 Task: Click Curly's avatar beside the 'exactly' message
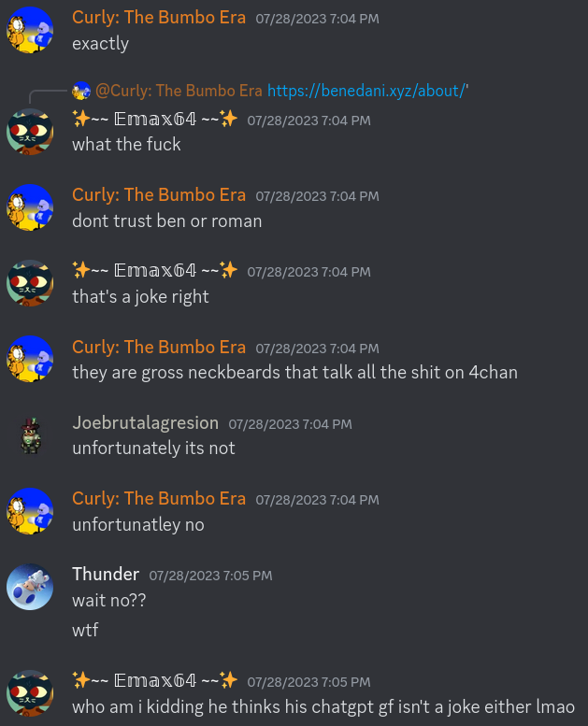(x=30, y=30)
